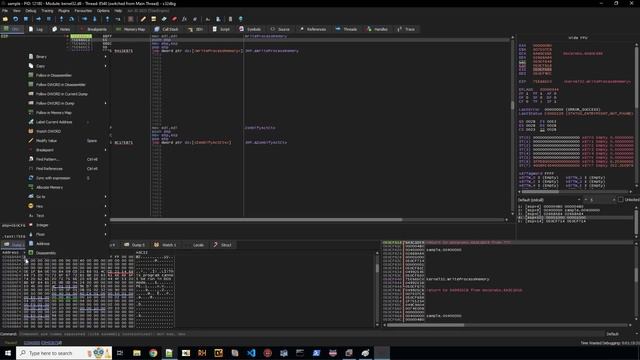Open the Watch 1 tab
The height and width of the screenshot is (360, 640).
pos(165,245)
